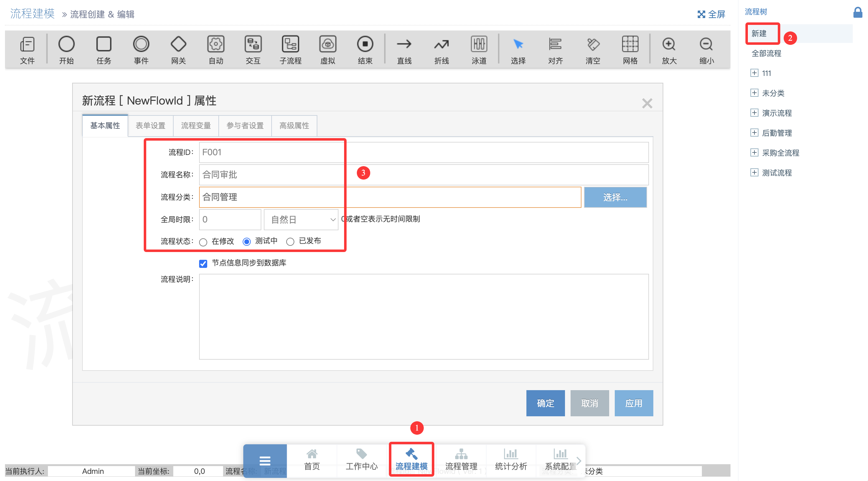Expand the 演示流程 tree node
868x481 pixels.
754,113
